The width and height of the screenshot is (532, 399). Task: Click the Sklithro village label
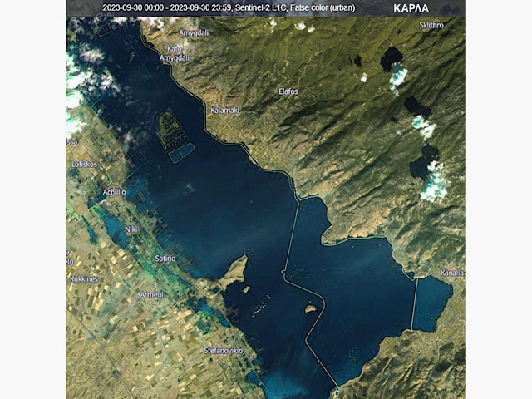pyautogui.click(x=431, y=26)
